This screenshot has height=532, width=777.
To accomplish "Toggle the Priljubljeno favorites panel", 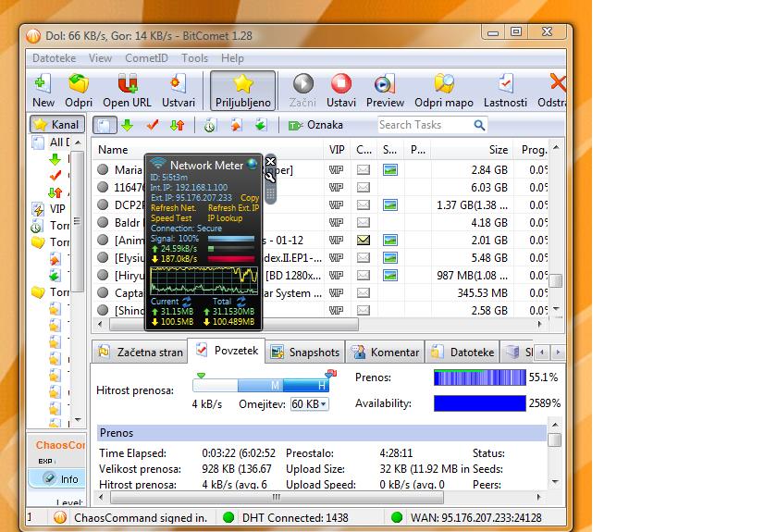I will [x=242, y=91].
